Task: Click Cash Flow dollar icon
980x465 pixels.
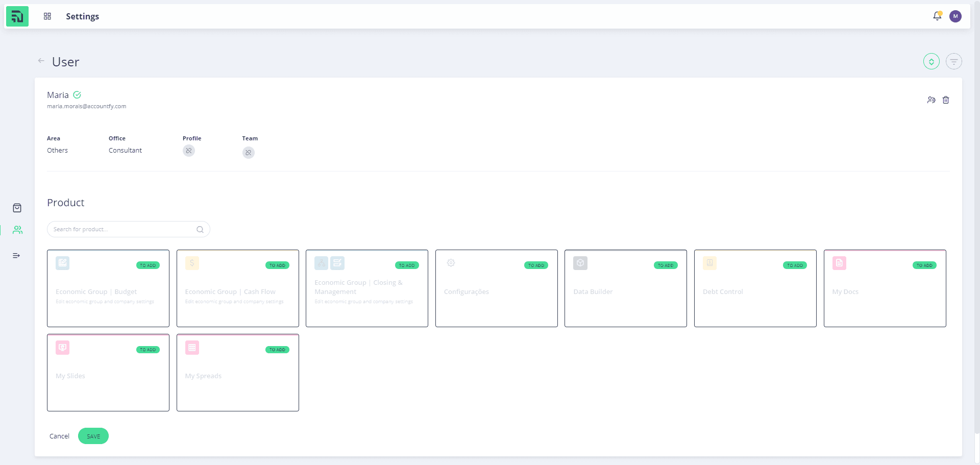Action: point(192,263)
